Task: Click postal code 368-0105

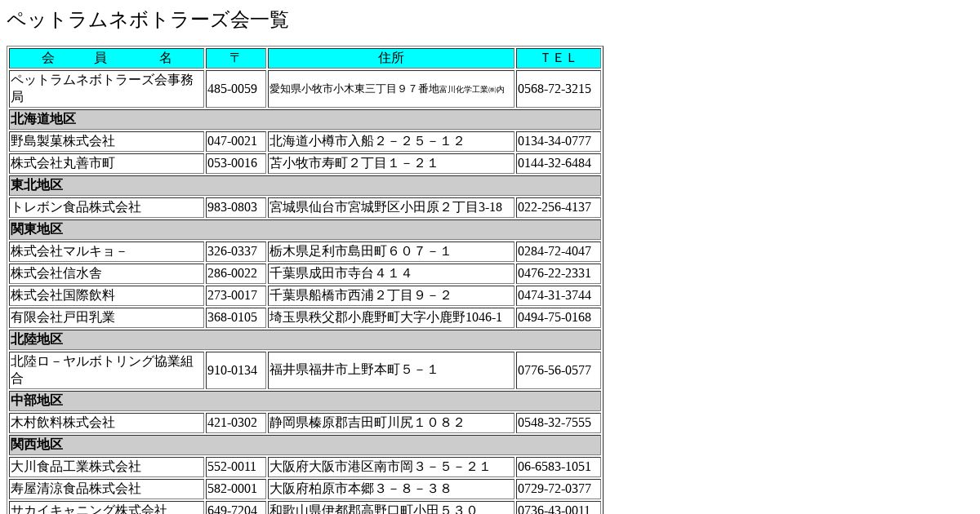Action: coord(232,317)
